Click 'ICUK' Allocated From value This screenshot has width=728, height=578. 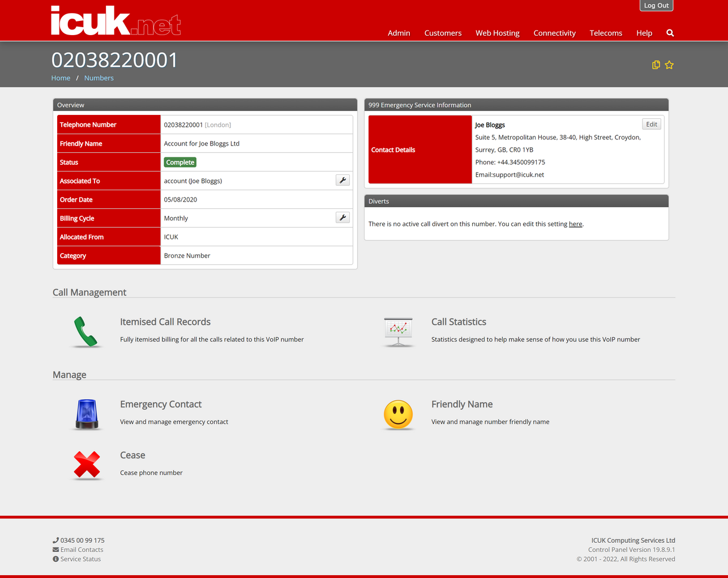click(171, 237)
